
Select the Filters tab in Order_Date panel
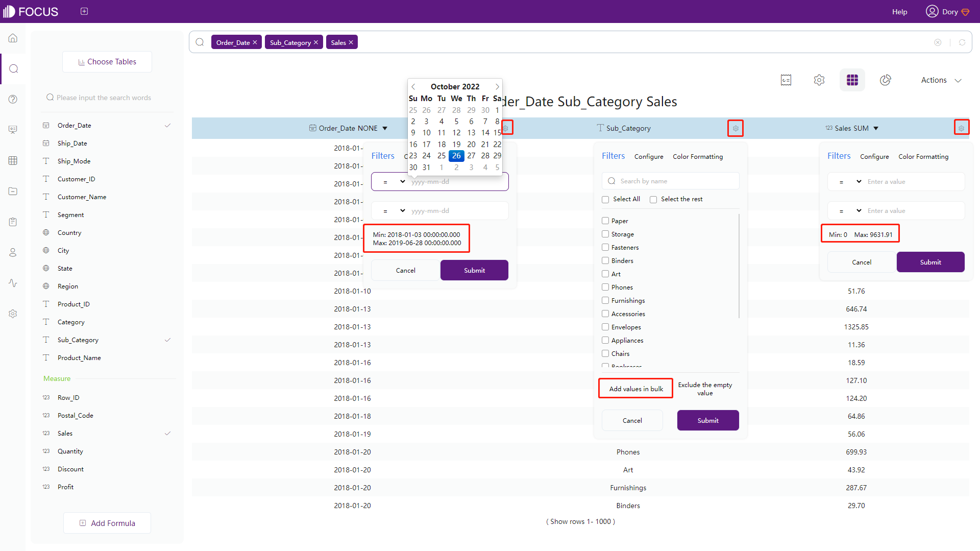(383, 156)
